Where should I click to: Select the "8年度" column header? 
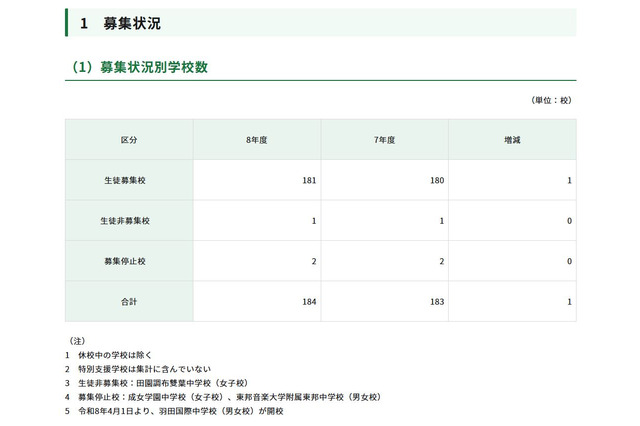pos(256,139)
